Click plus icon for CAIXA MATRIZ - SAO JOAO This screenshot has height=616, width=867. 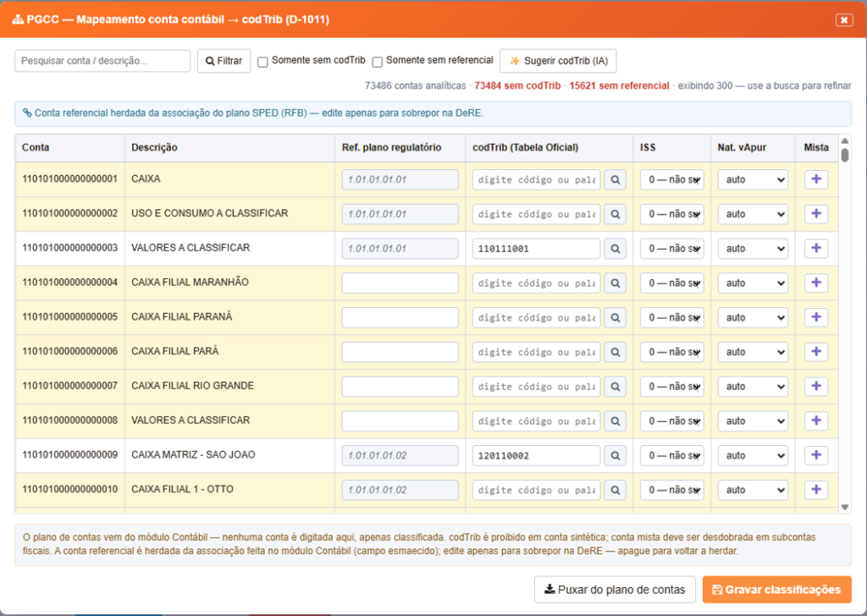point(816,456)
